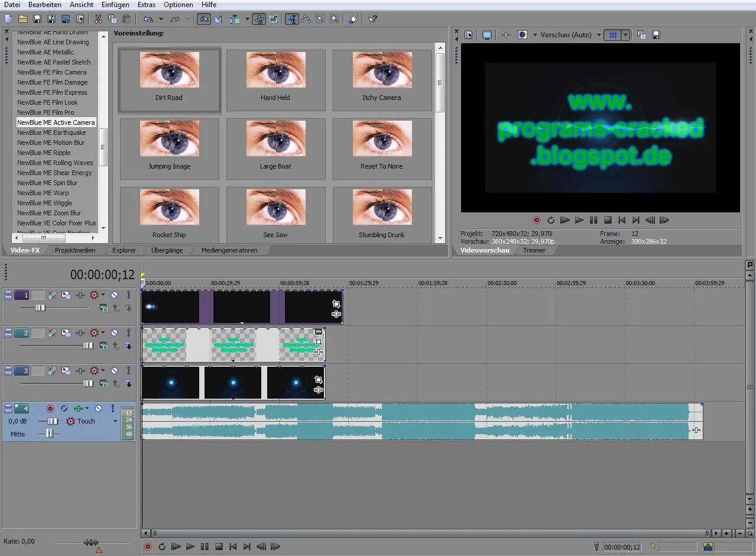Screen dimensions: 756x556
Task: Open the Einfügen menu
Action: [x=115, y=5]
